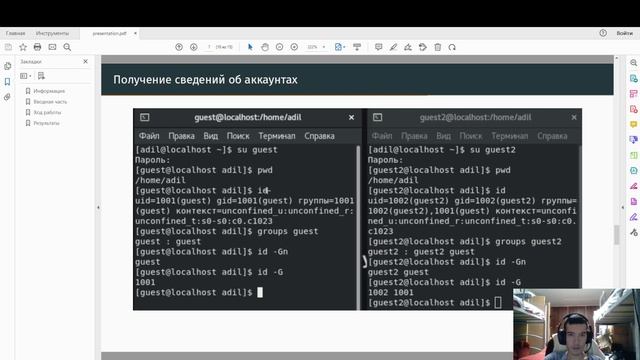
Task: Activate the Hand pan tool
Action: point(265,47)
